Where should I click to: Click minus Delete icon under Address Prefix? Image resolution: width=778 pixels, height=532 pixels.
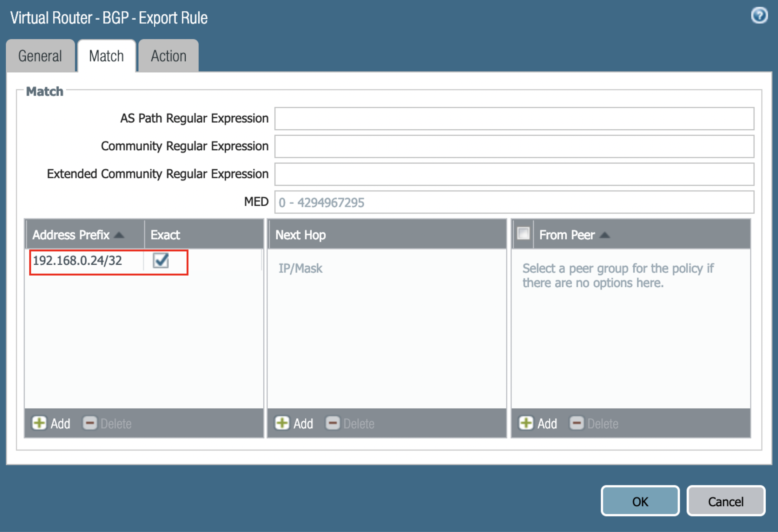(90, 423)
